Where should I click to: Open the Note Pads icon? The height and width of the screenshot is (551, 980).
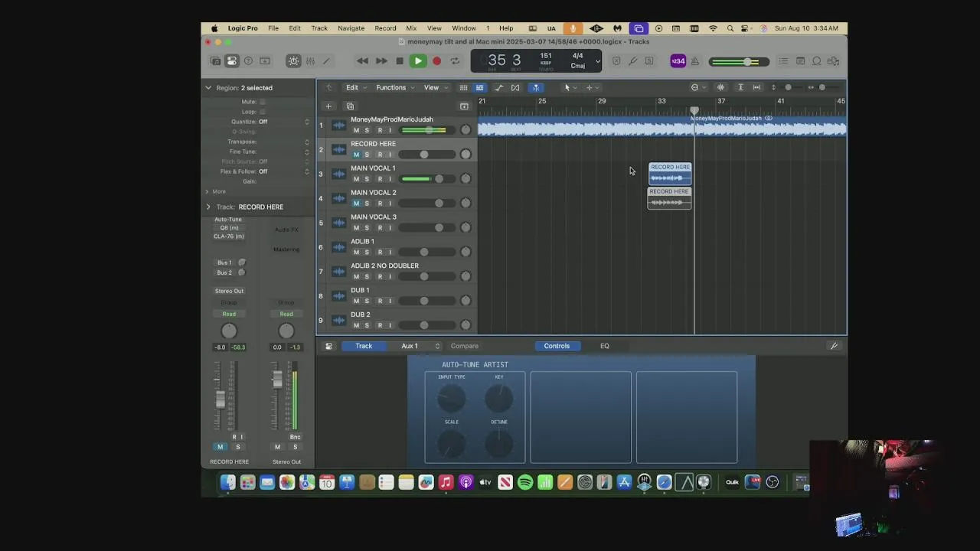(x=800, y=61)
